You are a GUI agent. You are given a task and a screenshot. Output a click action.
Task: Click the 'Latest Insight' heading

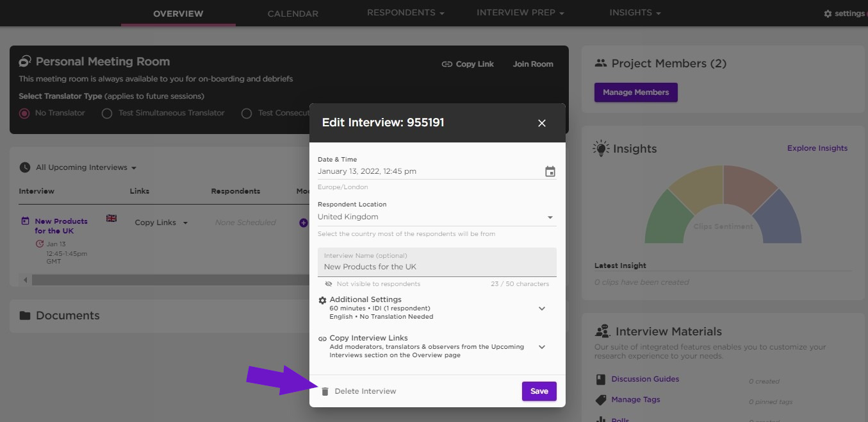[620, 266]
